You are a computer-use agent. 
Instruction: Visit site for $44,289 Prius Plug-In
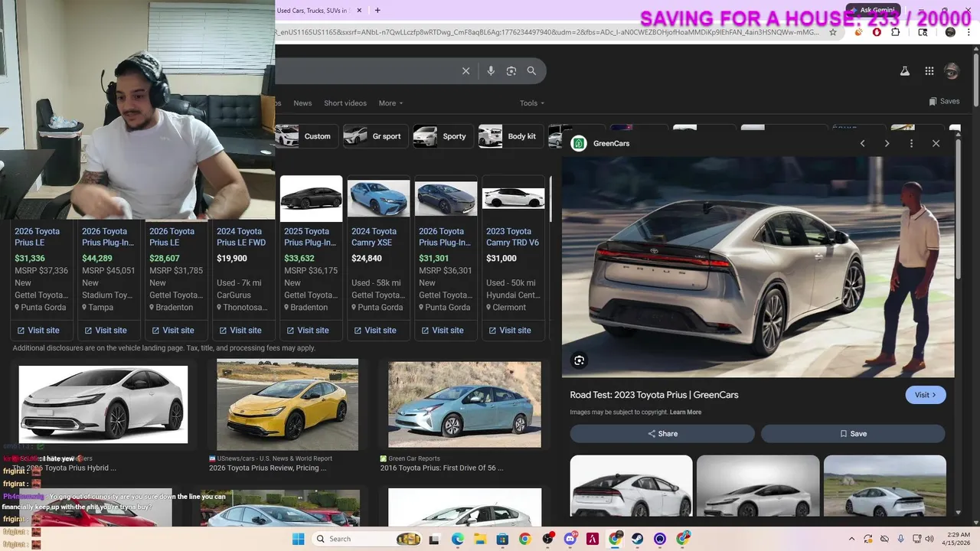click(106, 331)
